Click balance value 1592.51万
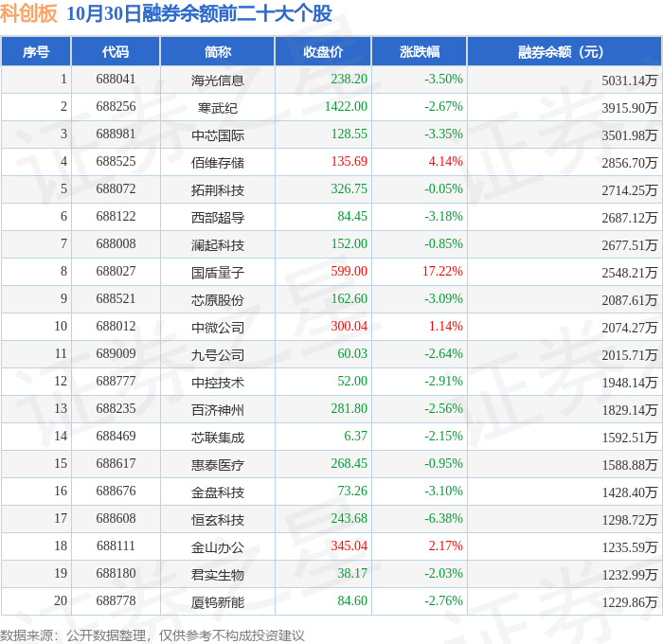Viewport: 663px width, 644px height. [630, 438]
